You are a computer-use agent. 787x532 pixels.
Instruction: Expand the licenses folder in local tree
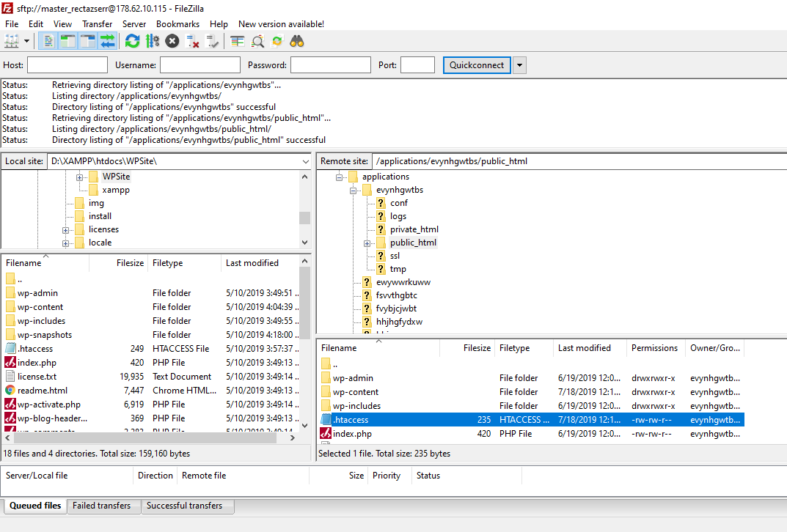(x=66, y=230)
